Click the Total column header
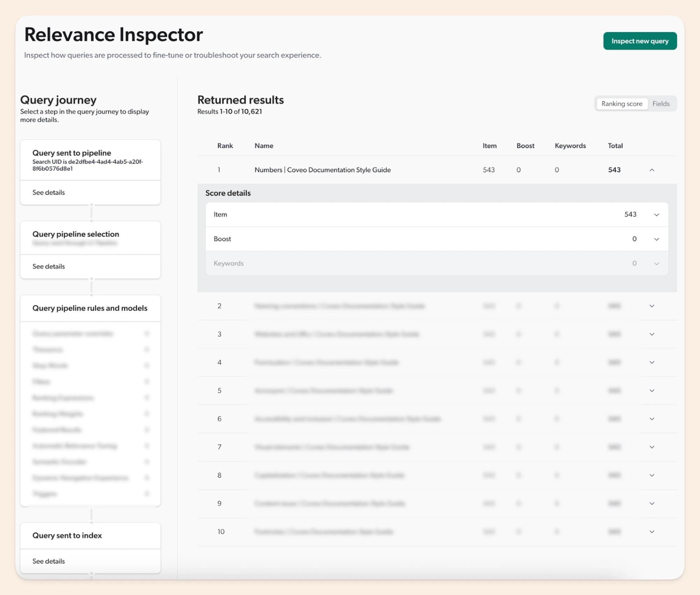Screen dimensions: 700x595 click(x=615, y=146)
